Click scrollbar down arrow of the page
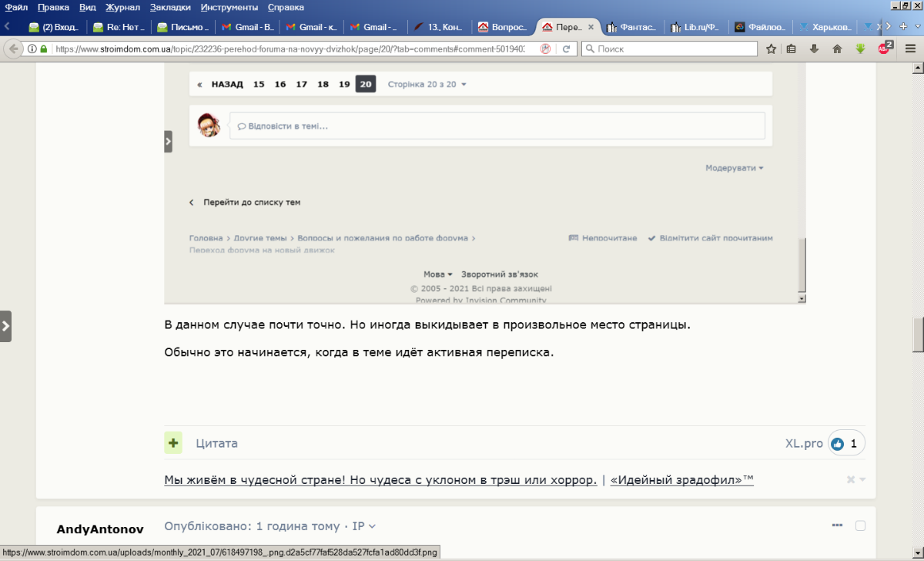The height and width of the screenshot is (561, 924). pyautogui.click(x=918, y=554)
